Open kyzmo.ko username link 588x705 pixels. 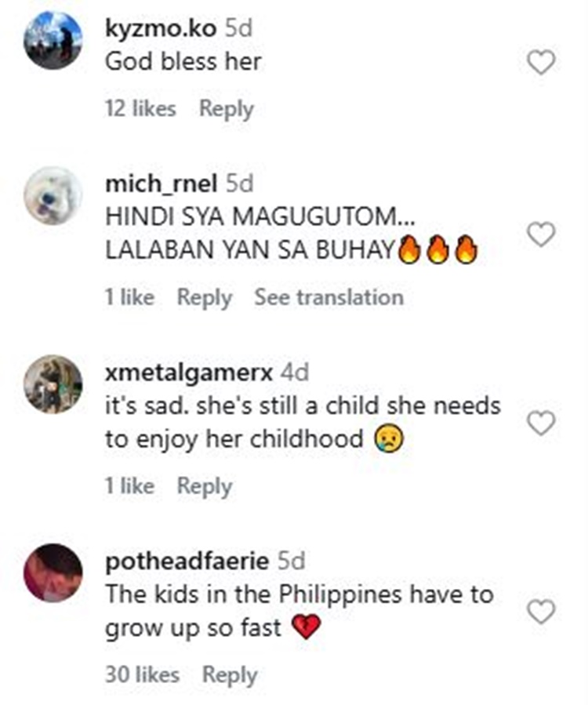click(161, 28)
